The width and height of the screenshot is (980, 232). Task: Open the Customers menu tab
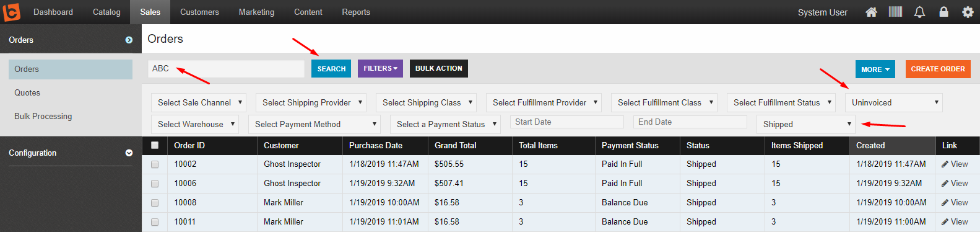(199, 12)
